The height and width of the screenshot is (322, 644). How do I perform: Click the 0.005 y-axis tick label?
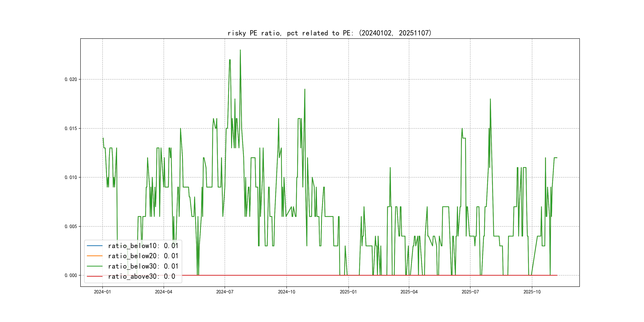[x=71, y=227]
